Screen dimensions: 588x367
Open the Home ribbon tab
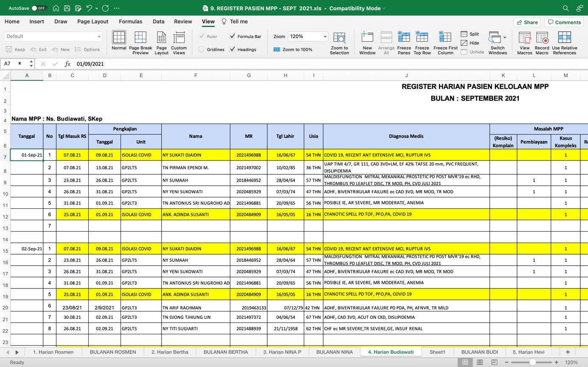click(x=12, y=22)
